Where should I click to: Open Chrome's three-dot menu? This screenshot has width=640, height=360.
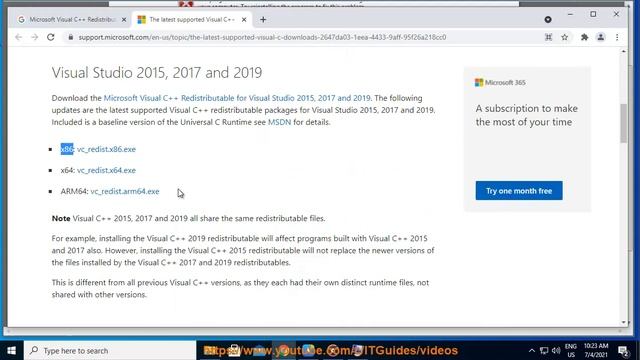pyautogui.click(x=617, y=37)
